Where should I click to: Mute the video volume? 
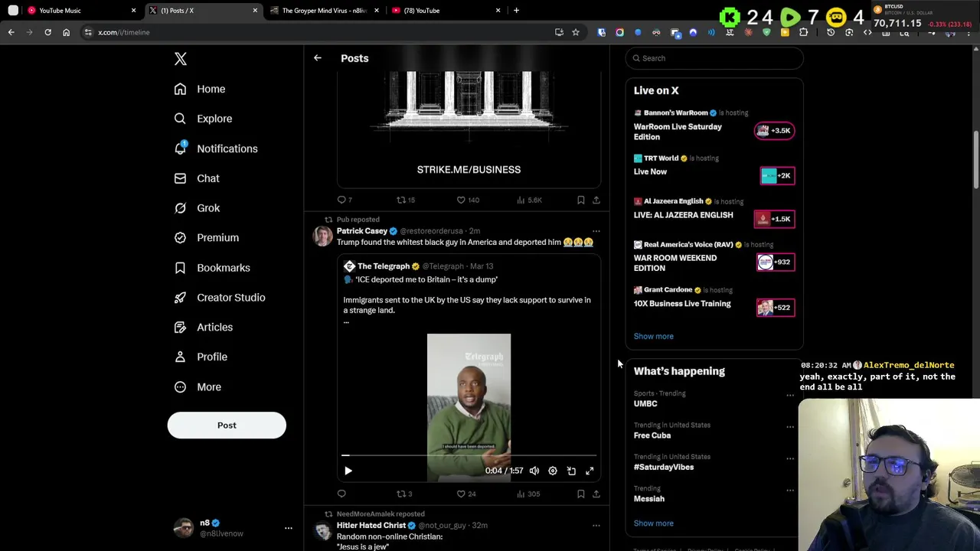[x=534, y=471]
